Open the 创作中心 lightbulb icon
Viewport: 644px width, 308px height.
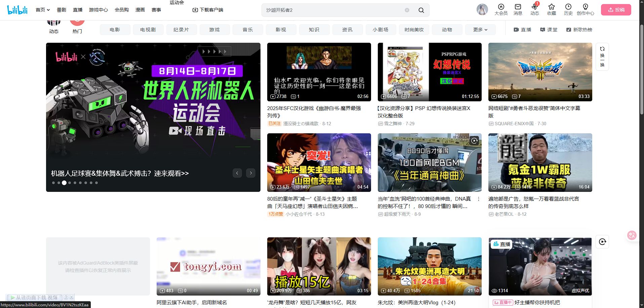(x=585, y=10)
